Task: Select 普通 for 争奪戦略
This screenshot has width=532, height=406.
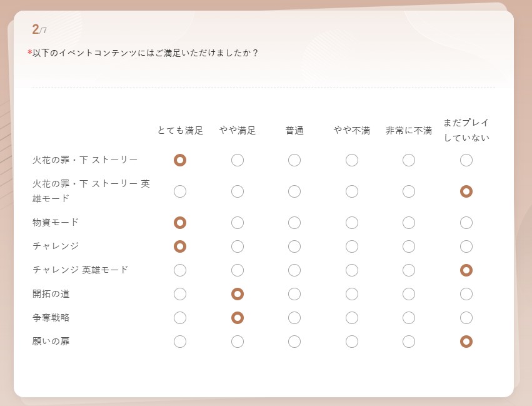Action: click(x=294, y=318)
